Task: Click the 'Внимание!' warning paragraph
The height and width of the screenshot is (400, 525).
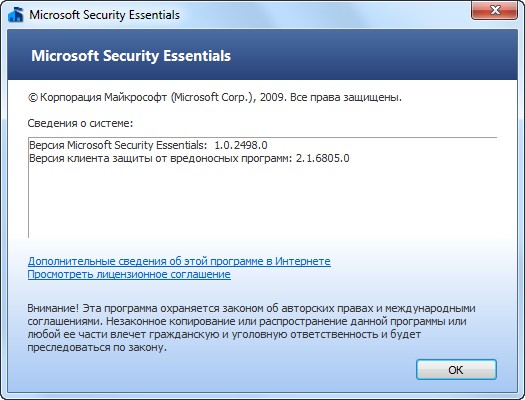Action: pyautogui.click(x=251, y=327)
